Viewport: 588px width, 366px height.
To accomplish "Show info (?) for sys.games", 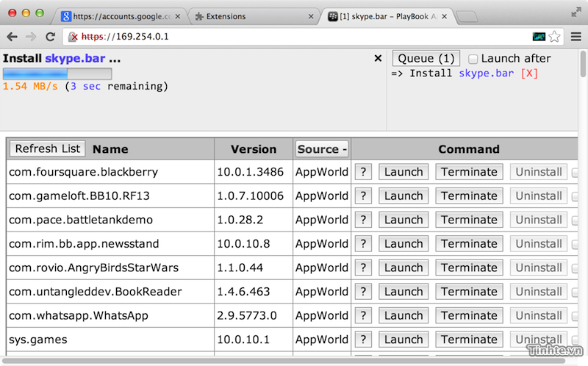I will pos(363,340).
